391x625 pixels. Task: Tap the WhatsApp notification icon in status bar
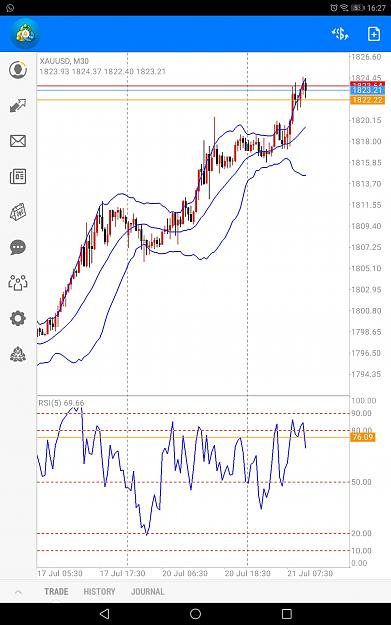pyautogui.click(x=10, y=8)
